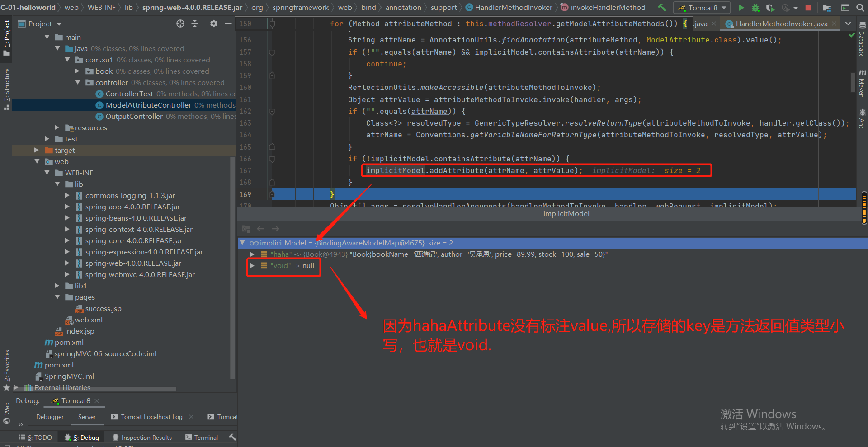Locate current file in Project tree
The width and height of the screenshot is (868, 447).
[x=180, y=24]
